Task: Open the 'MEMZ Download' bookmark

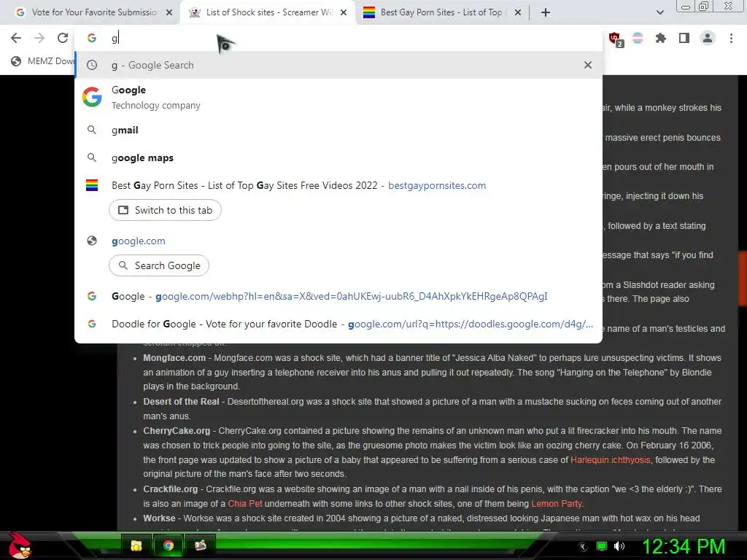Action: click(x=43, y=61)
